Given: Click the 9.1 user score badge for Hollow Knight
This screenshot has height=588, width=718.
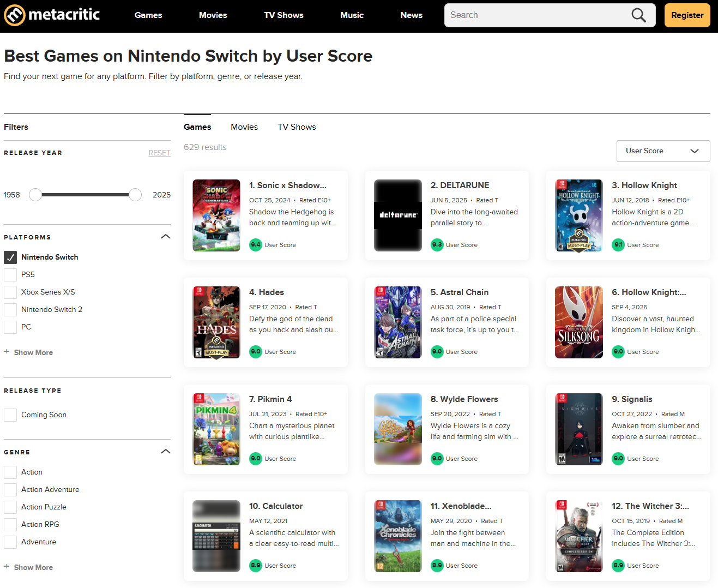Looking at the screenshot, I should pos(618,244).
